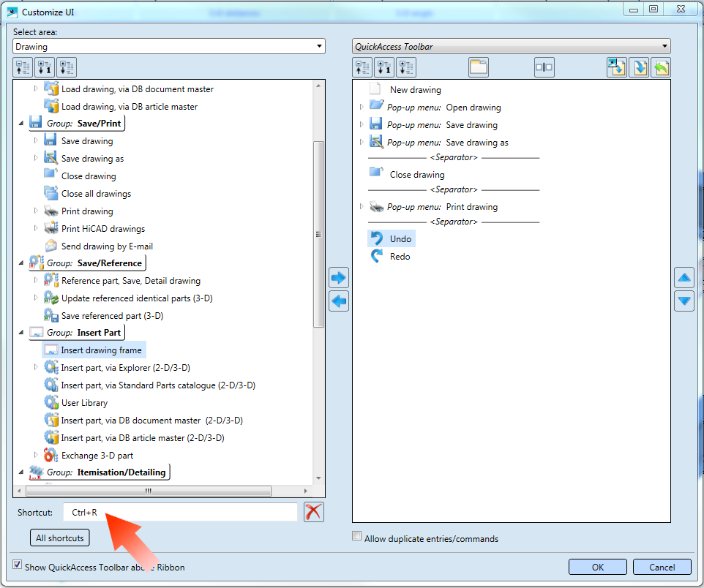
Task: Open the QuickAccess Toolbar dropdown
Action: click(x=512, y=46)
